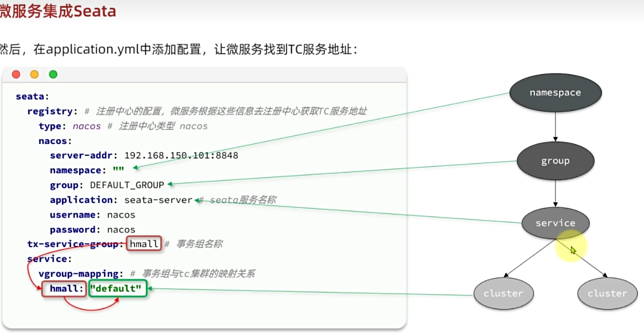Click the password key in the YAML

coord(76,229)
